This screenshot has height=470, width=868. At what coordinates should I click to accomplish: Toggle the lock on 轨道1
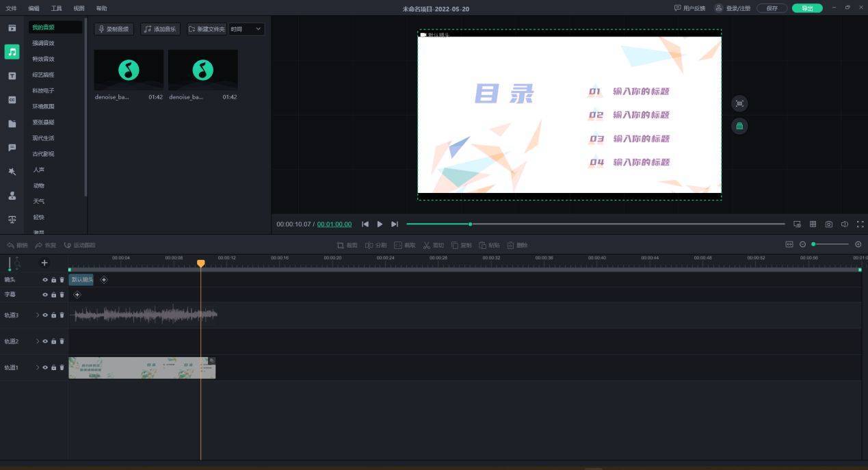[x=53, y=367]
